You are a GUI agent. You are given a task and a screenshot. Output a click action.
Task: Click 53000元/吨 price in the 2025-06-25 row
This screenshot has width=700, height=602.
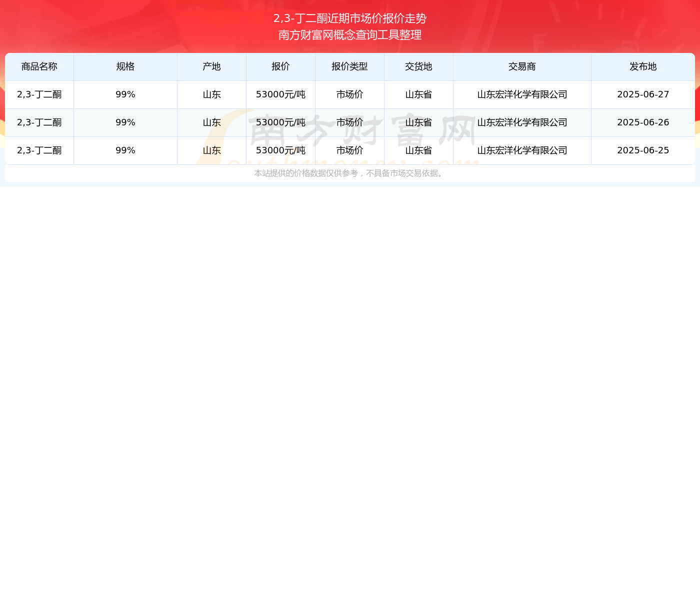coord(281,150)
